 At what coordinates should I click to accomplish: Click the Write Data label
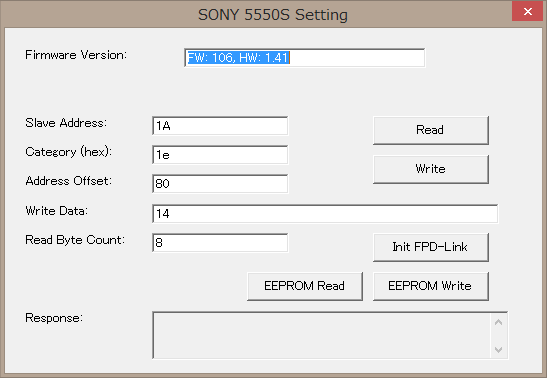(x=57, y=211)
